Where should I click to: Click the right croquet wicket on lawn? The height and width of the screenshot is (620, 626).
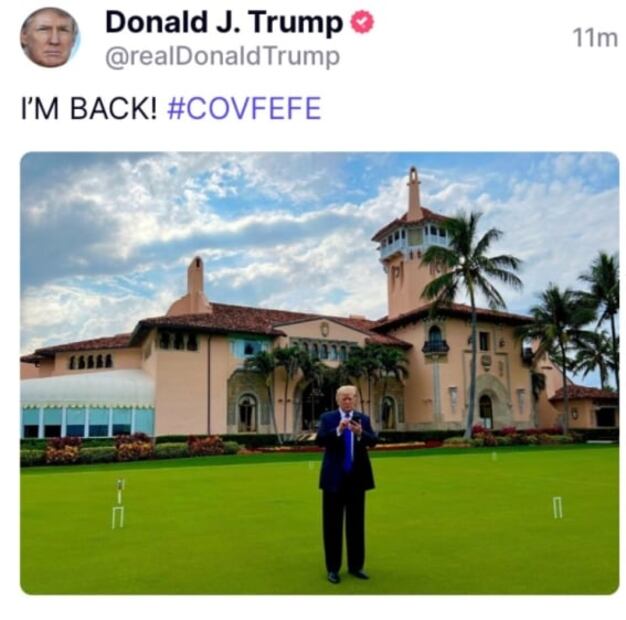[x=558, y=507]
